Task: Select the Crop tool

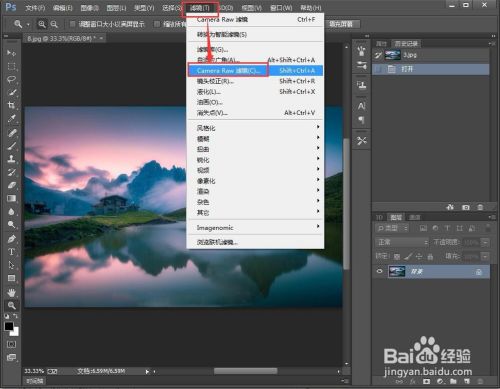Action: click(11, 105)
